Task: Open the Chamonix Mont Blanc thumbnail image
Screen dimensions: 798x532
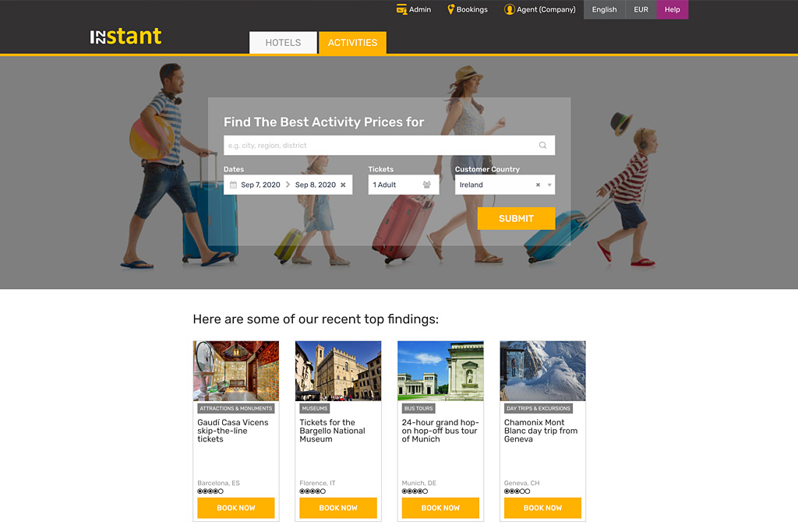Action: click(x=542, y=371)
